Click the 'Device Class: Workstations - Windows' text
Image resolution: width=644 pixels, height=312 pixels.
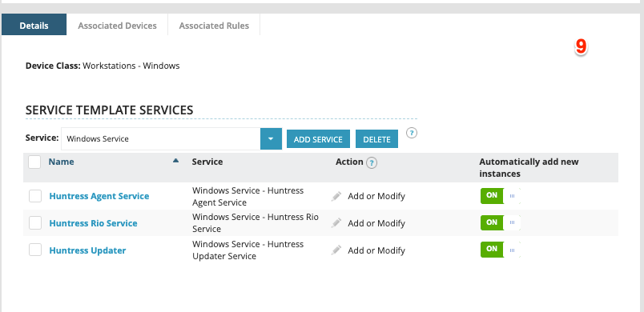(x=103, y=66)
